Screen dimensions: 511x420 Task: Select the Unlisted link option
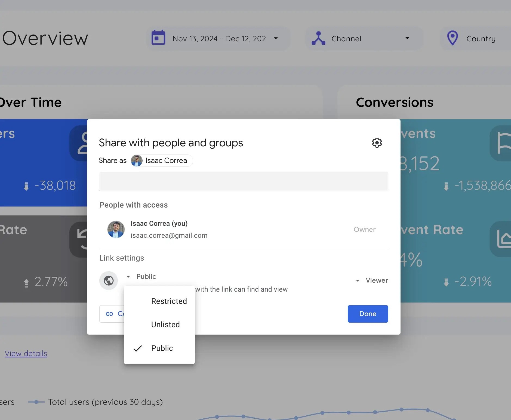click(x=165, y=324)
